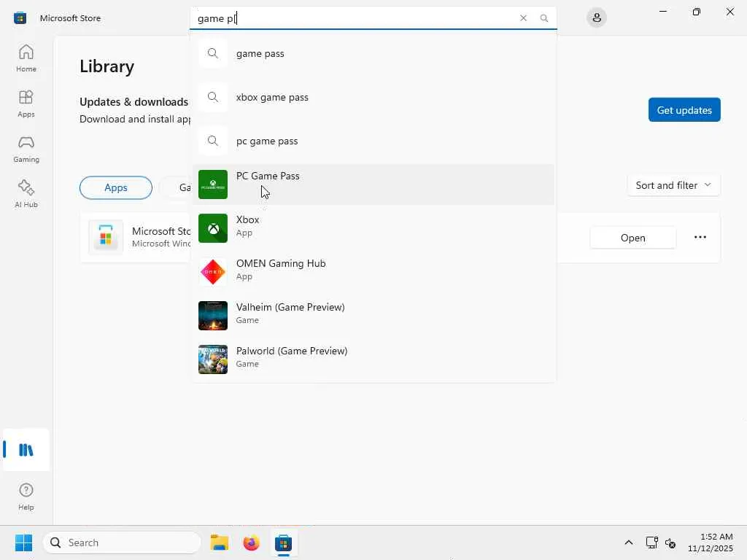The width and height of the screenshot is (747, 560).
Task: Open File Explorer from taskbar
Action: coord(219,542)
